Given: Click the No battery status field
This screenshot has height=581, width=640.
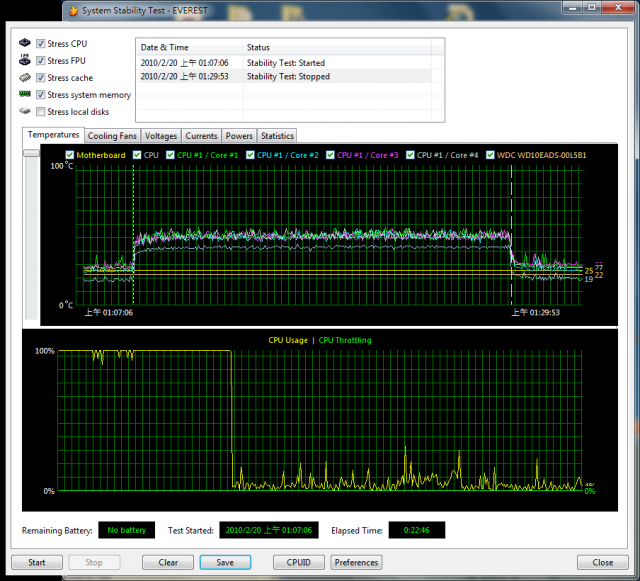Looking at the screenshot, I should click(x=127, y=530).
